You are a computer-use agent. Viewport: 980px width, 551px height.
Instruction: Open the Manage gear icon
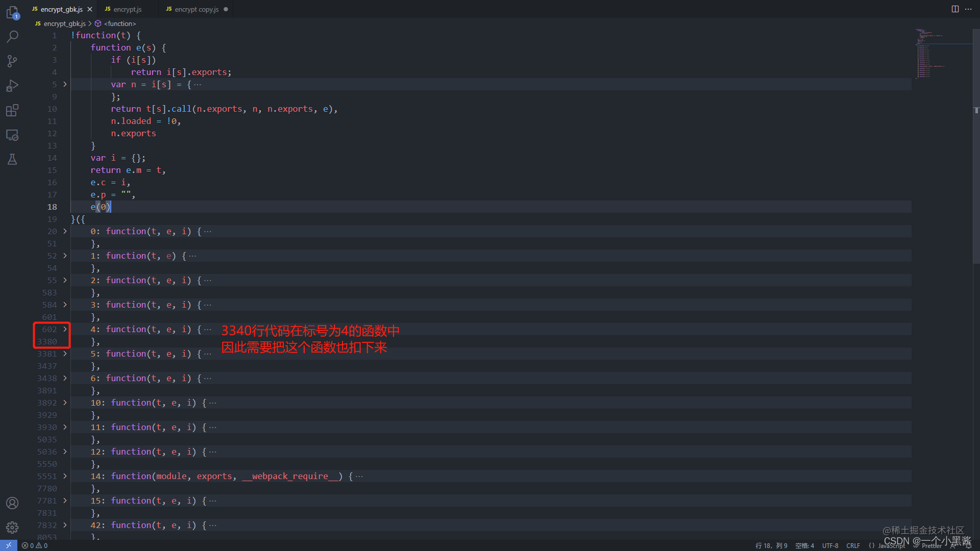12,527
